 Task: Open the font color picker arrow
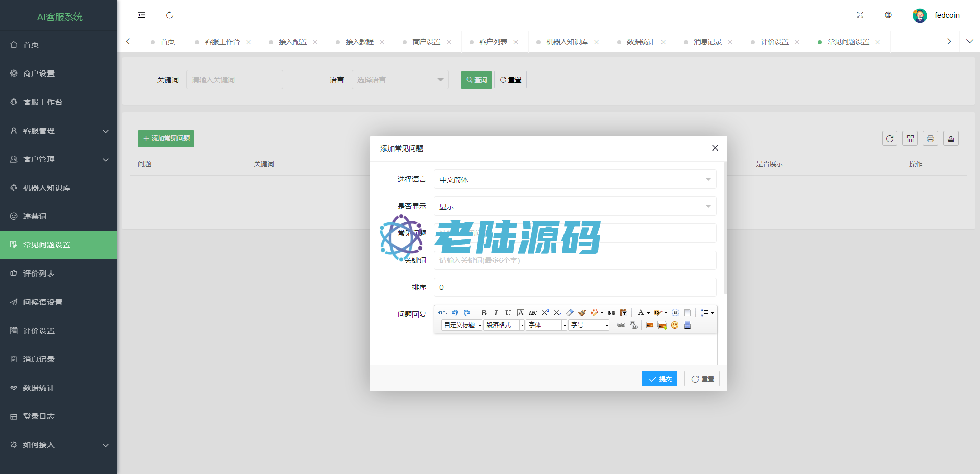pos(648,313)
